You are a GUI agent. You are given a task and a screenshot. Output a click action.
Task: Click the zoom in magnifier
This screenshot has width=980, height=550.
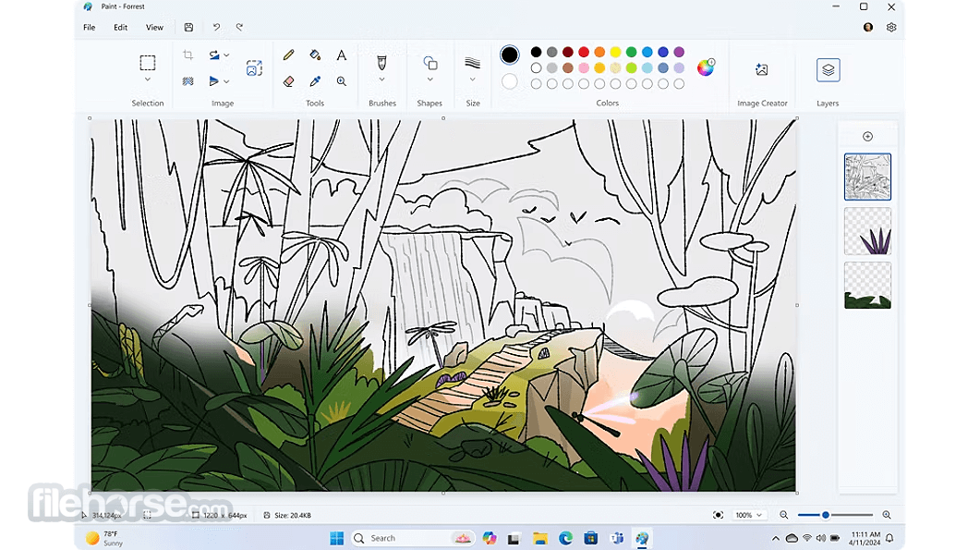(x=887, y=515)
